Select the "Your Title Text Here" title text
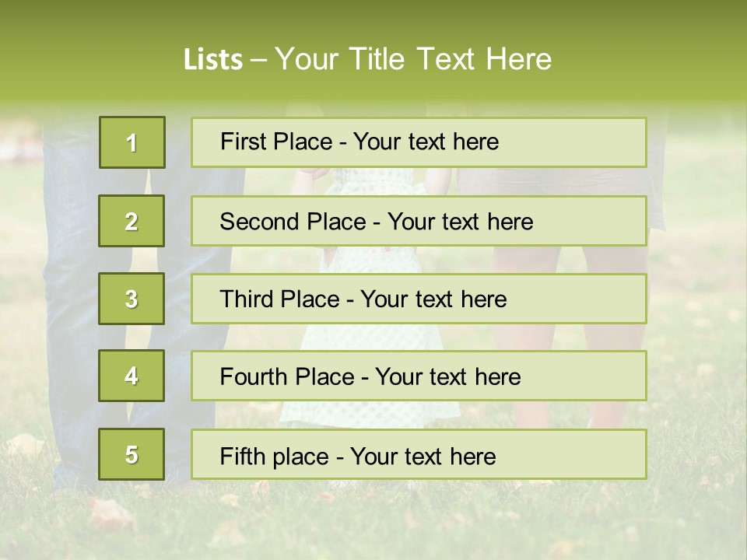This screenshot has width=747, height=560. point(413,59)
